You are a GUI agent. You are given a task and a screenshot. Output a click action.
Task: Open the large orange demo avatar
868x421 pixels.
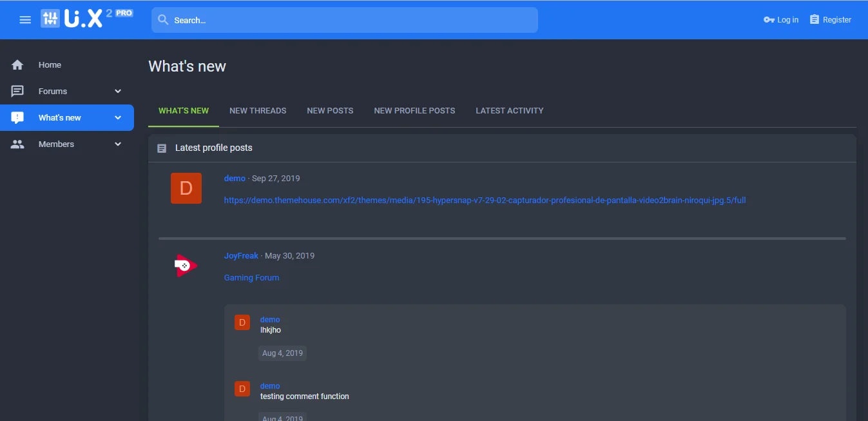[186, 188]
